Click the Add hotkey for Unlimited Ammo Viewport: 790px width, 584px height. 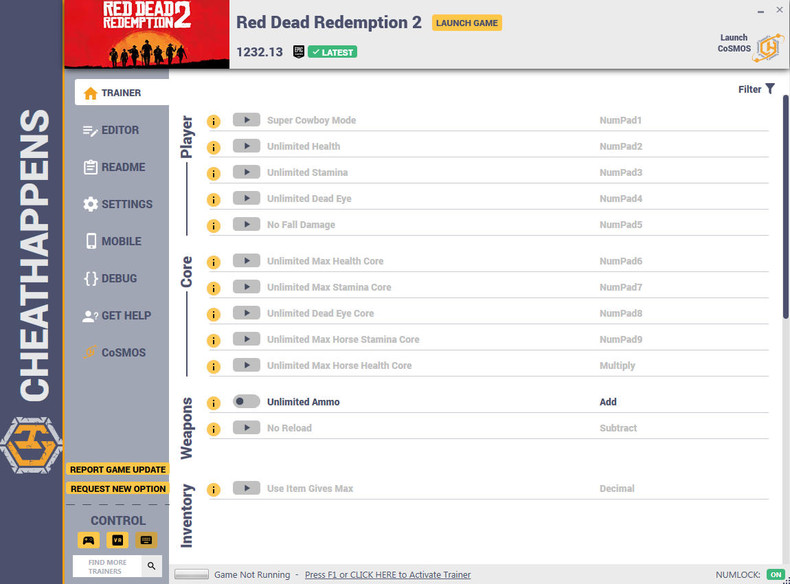pos(608,402)
